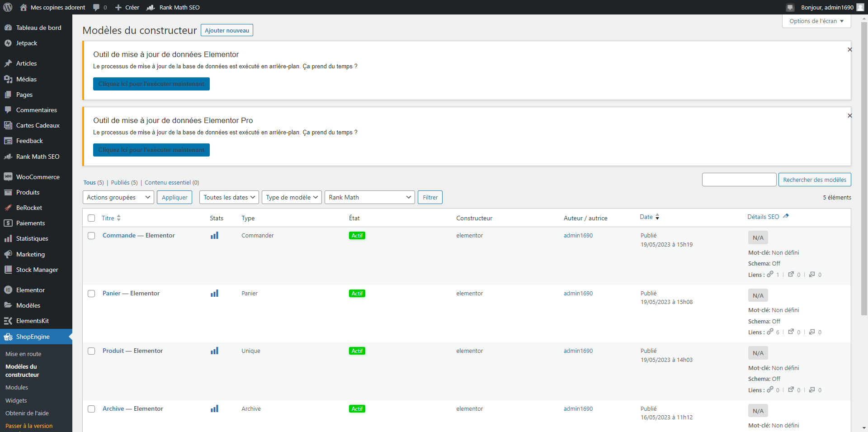The image size is (868, 432).
Task: Click the ShopEngine basket icon
Action: tap(8, 337)
